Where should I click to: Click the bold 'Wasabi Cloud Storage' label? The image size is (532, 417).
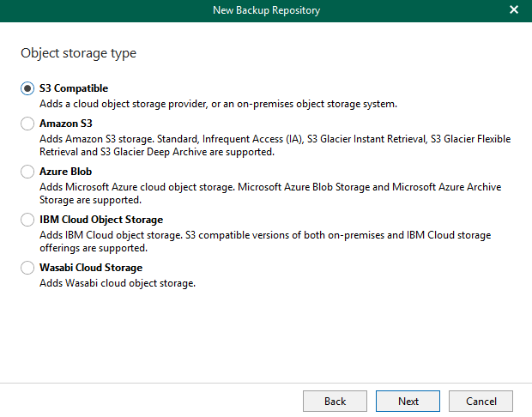pyautogui.click(x=90, y=268)
